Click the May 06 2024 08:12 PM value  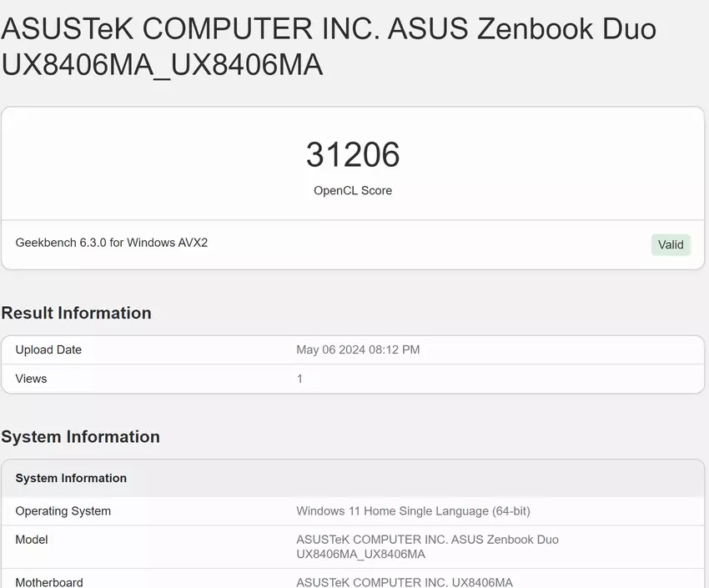[x=358, y=349]
